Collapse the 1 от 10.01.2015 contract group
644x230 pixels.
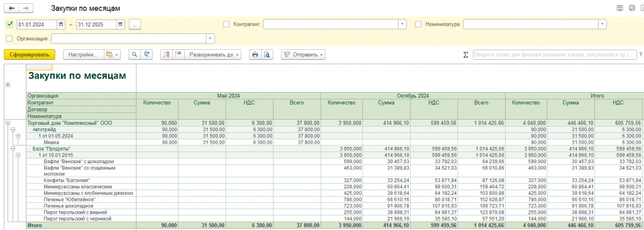pos(18,155)
